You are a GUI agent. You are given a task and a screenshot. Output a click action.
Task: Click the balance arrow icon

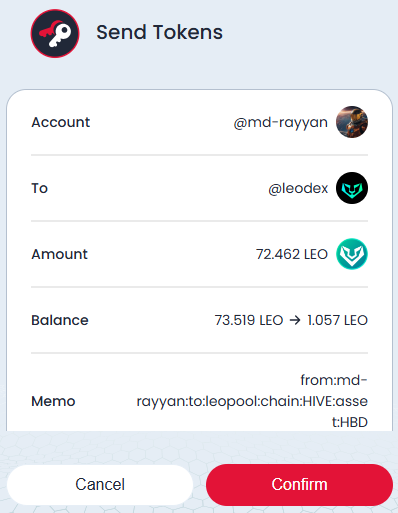coord(295,320)
